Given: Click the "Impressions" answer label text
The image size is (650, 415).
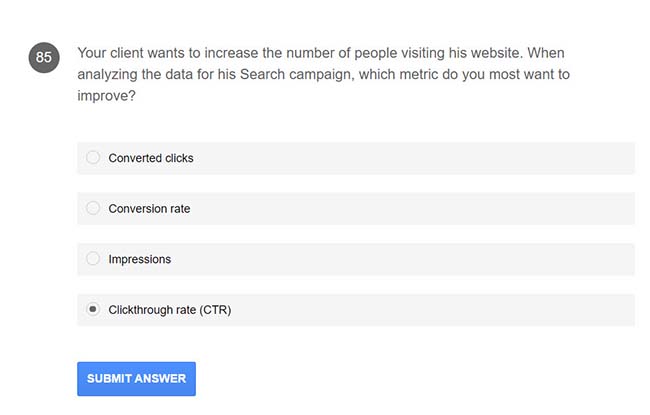Looking at the screenshot, I should pos(140,259).
